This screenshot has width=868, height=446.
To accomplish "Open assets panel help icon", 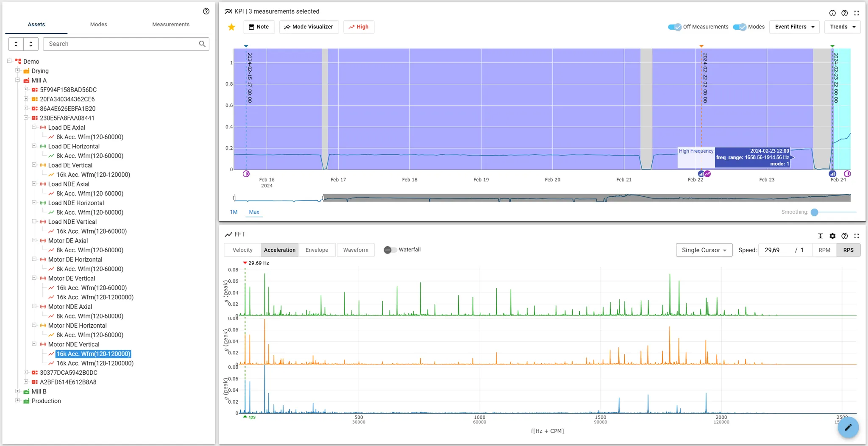I will click(x=206, y=11).
